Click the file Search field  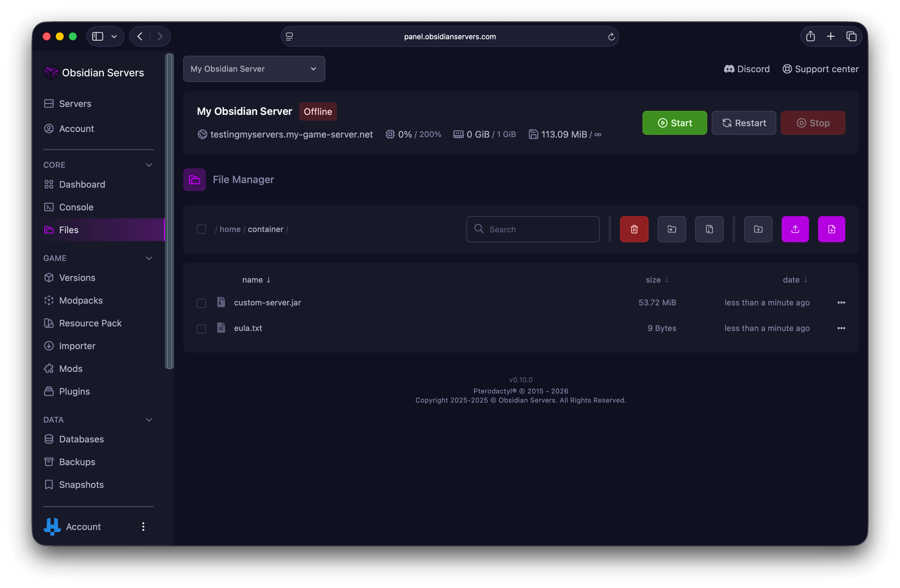click(533, 229)
